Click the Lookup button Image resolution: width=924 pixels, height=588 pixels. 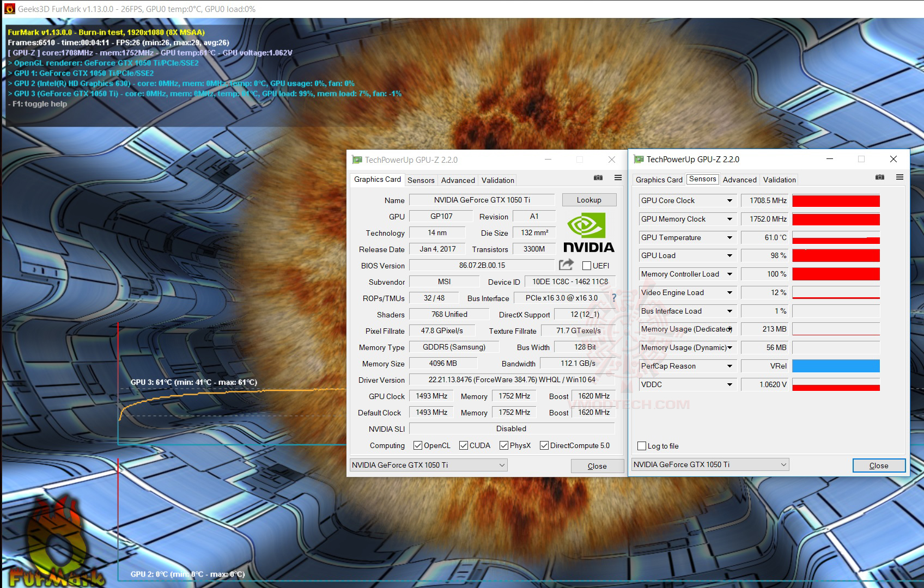point(589,200)
